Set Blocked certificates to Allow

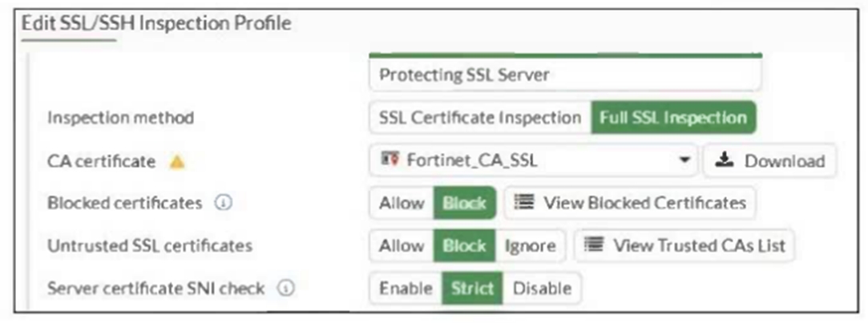click(402, 203)
